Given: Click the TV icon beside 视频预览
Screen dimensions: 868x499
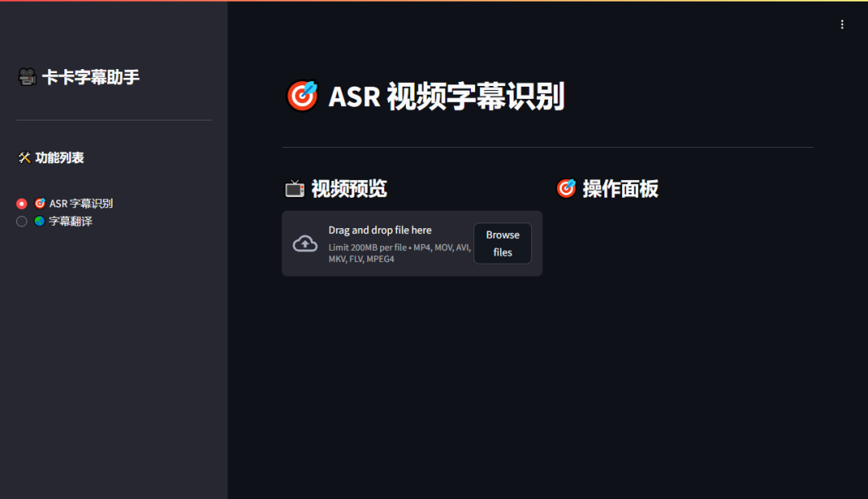Looking at the screenshot, I should coord(293,188).
